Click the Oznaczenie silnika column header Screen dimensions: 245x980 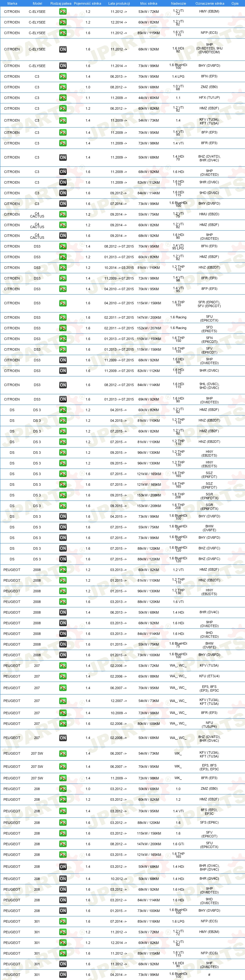tap(210, 3)
